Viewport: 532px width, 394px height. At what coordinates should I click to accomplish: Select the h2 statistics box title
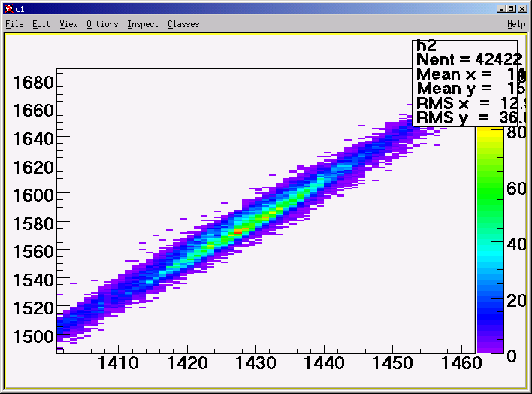(x=426, y=46)
